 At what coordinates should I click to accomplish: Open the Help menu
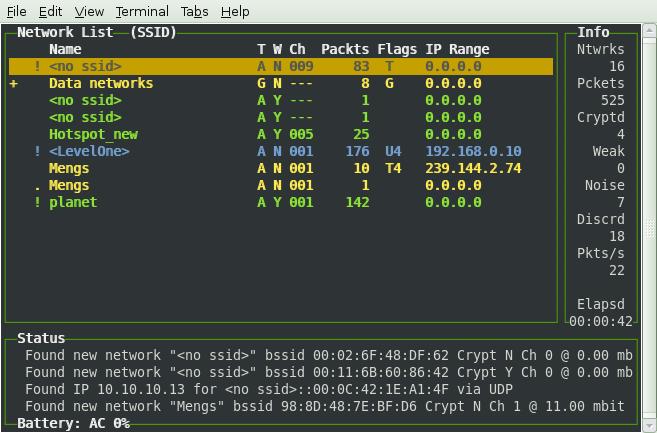point(235,11)
